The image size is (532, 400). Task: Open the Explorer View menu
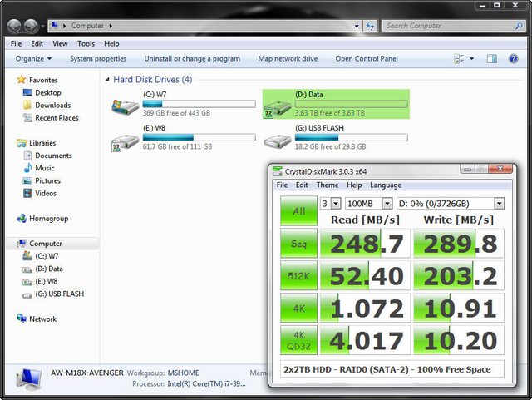click(60, 44)
